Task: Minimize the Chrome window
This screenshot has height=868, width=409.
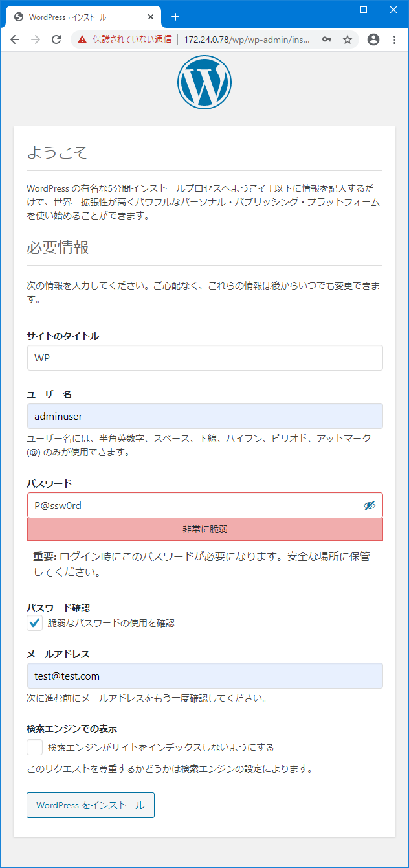Action: [334, 9]
